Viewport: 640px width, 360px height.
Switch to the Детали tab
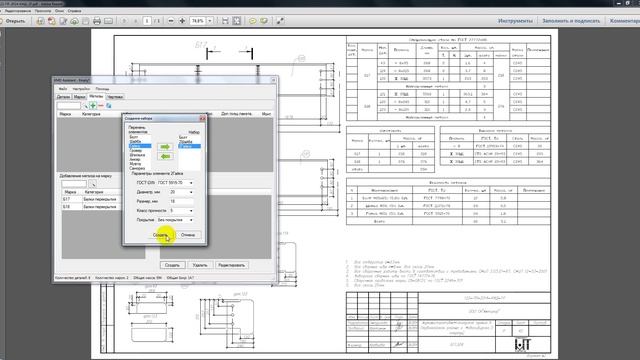[63, 97]
